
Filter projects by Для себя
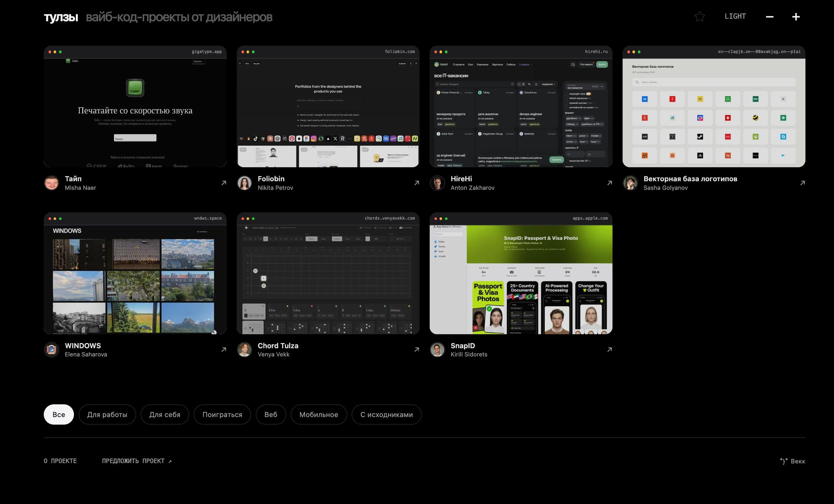tap(165, 414)
